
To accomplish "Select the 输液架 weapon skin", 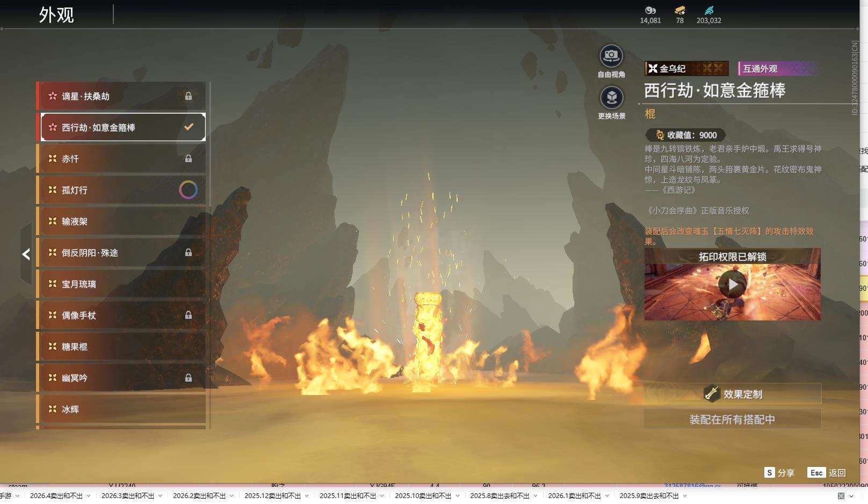I will 121,222.
